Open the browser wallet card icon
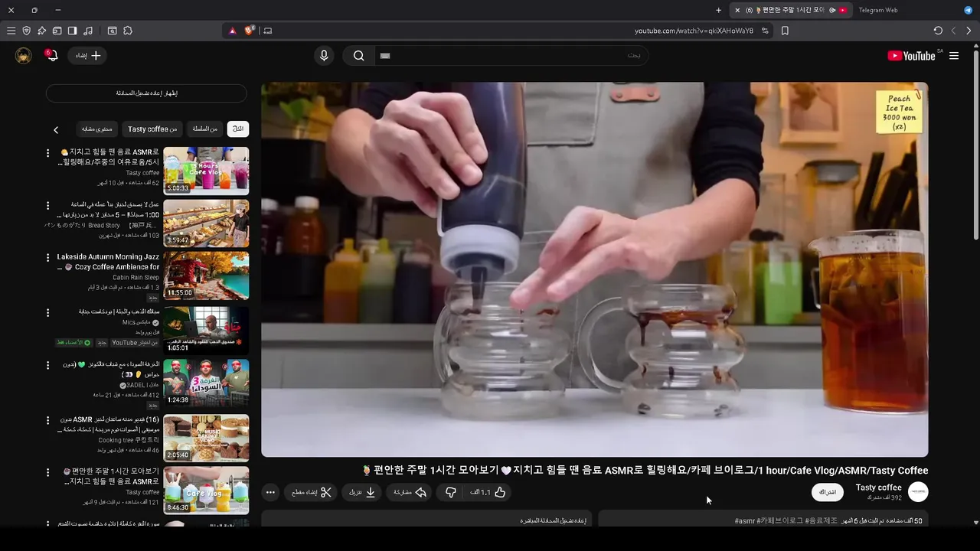Screen dimensions: 980x551 [57, 31]
